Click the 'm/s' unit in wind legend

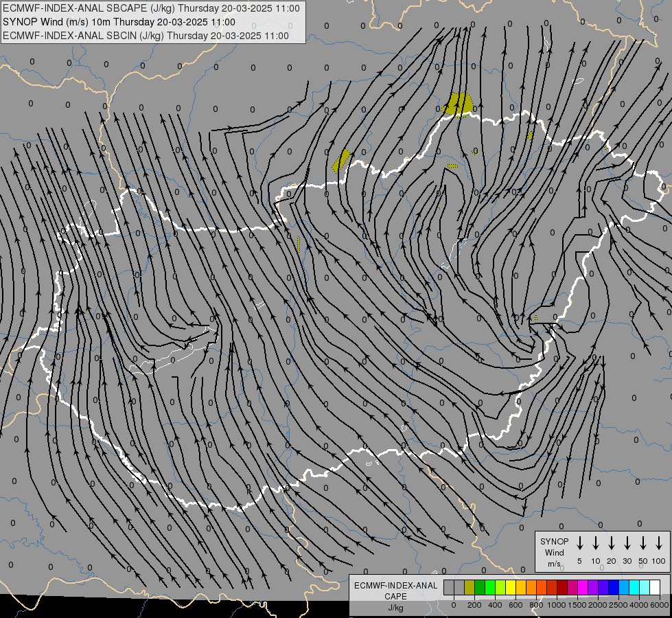(554, 564)
